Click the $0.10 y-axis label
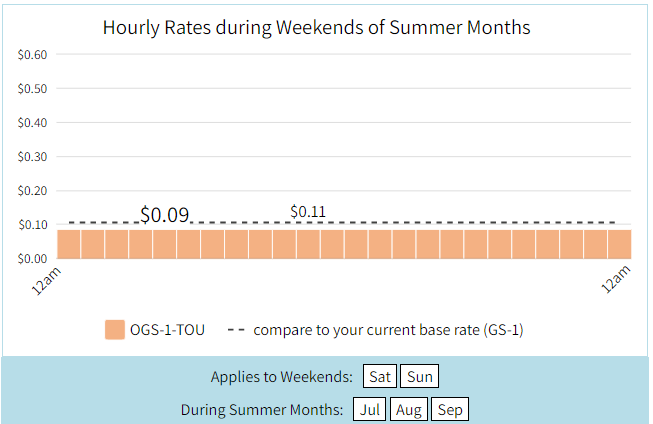Viewport: 653px width, 424px height. (x=32, y=225)
